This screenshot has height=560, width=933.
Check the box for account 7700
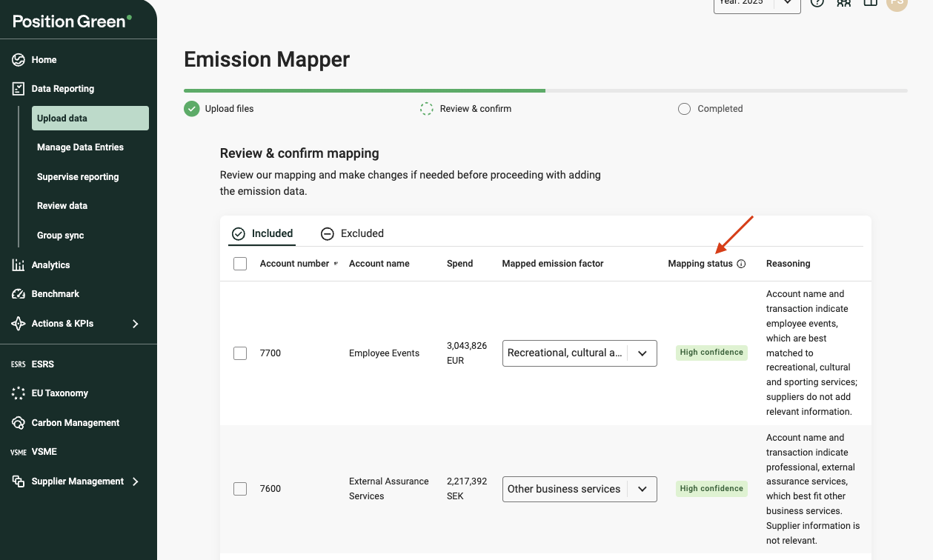click(240, 353)
